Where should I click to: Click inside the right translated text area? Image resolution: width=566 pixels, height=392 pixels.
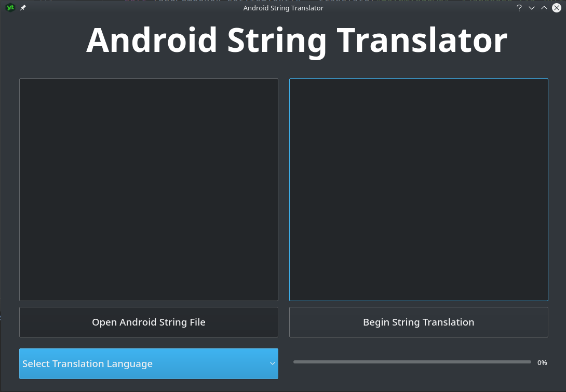click(x=419, y=190)
